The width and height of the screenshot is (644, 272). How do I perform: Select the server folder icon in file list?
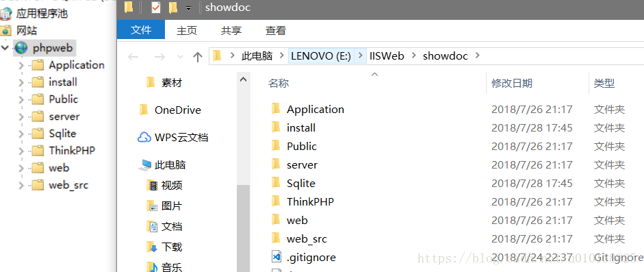[276, 164]
